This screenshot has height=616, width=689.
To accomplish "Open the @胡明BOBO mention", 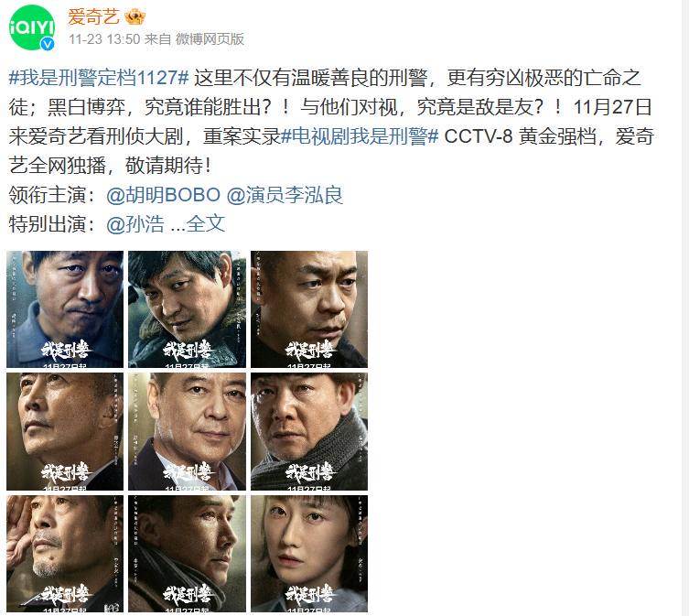I will (163, 195).
